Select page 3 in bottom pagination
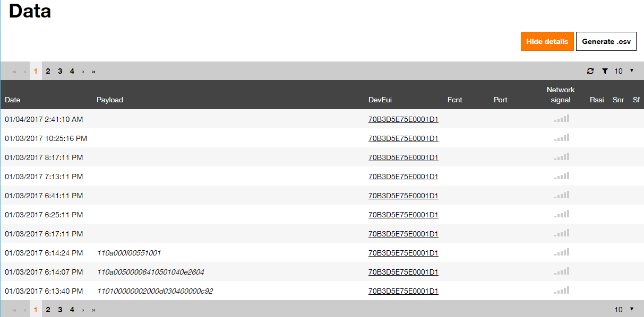The width and height of the screenshot is (644, 317). pyautogui.click(x=60, y=310)
